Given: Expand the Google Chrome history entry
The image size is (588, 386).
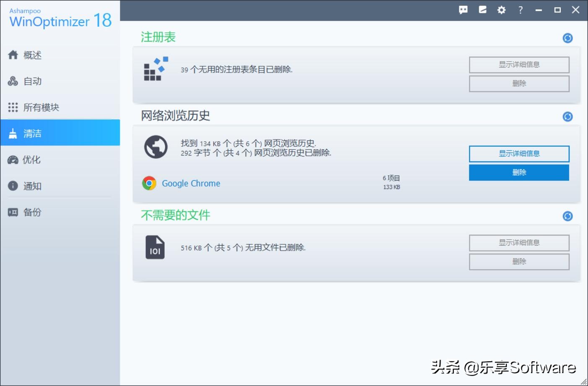Looking at the screenshot, I should pos(191,183).
